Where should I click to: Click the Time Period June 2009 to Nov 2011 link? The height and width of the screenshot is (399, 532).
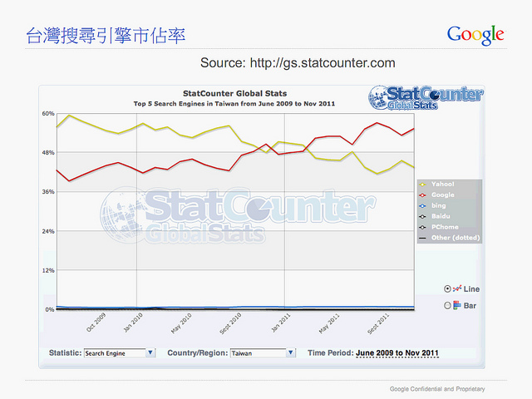coord(397,352)
